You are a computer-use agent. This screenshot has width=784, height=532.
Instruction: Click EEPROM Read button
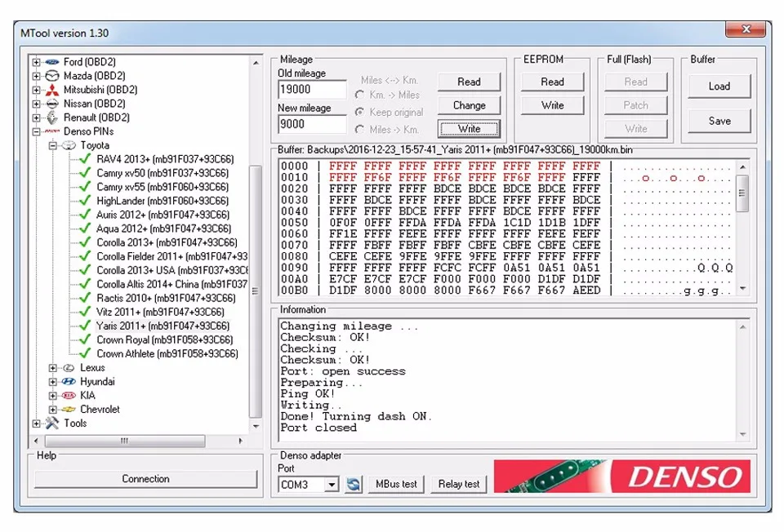(x=553, y=82)
